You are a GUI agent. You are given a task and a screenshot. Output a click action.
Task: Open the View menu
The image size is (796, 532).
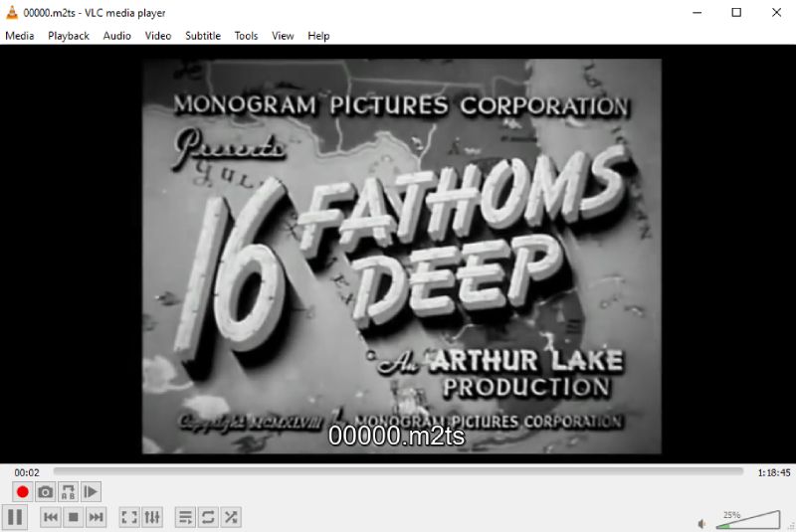[283, 36]
